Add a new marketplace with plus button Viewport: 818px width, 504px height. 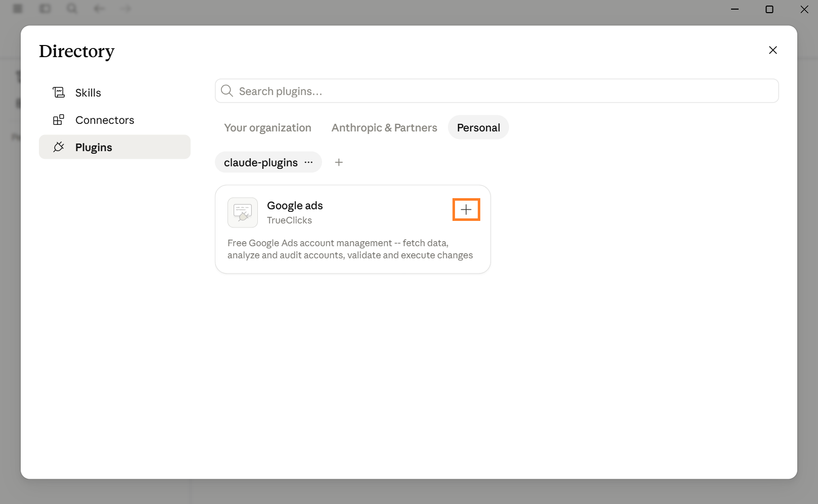click(339, 162)
